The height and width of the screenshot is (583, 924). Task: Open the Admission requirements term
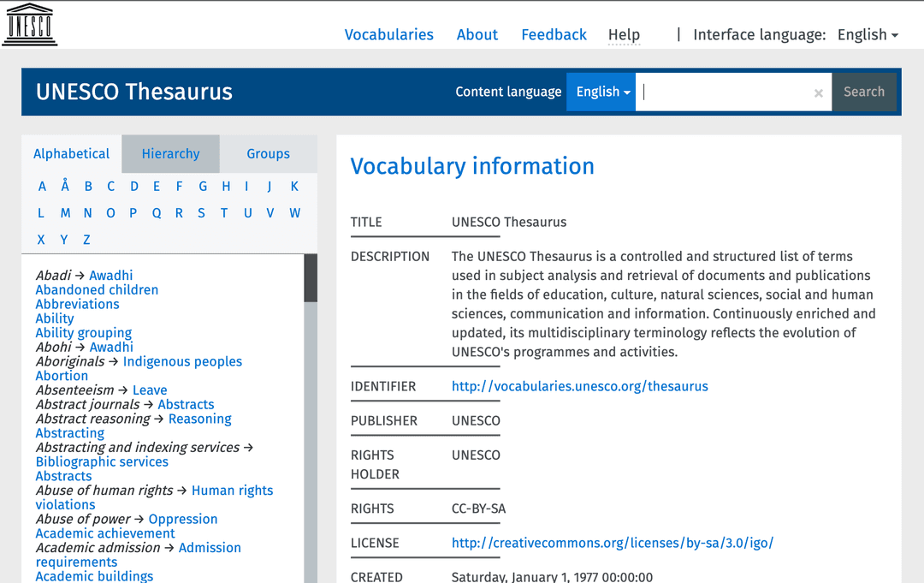point(210,548)
